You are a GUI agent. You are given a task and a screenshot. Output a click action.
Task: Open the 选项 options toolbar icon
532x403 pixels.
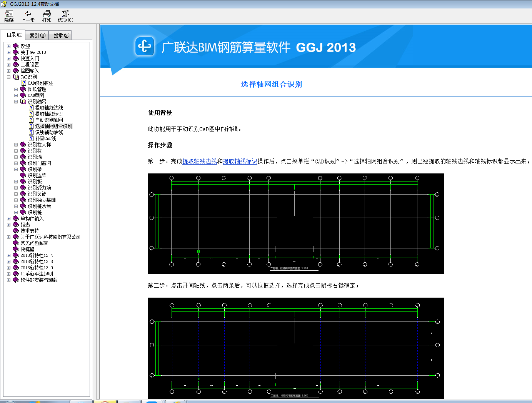[x=65, y=16]
